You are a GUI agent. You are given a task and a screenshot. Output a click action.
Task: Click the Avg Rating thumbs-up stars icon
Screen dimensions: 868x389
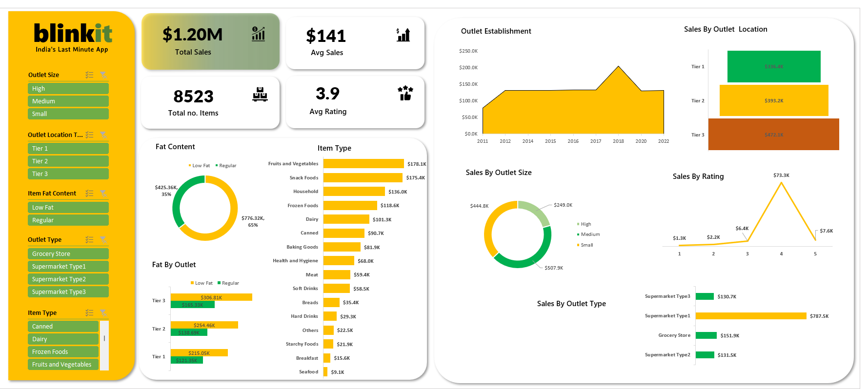[405, 93]
